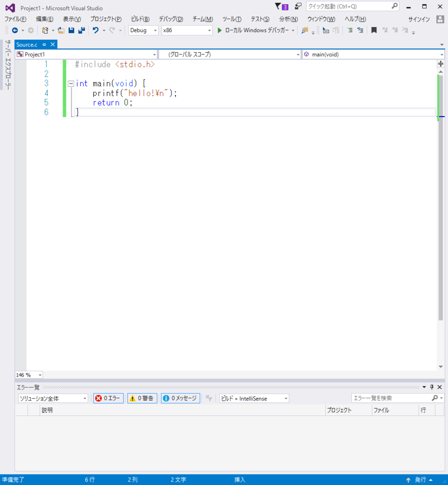The width and height of the screenshot is (448, 485).
Task: Close the Source.c tab
Action: click(x=53, y=44)
